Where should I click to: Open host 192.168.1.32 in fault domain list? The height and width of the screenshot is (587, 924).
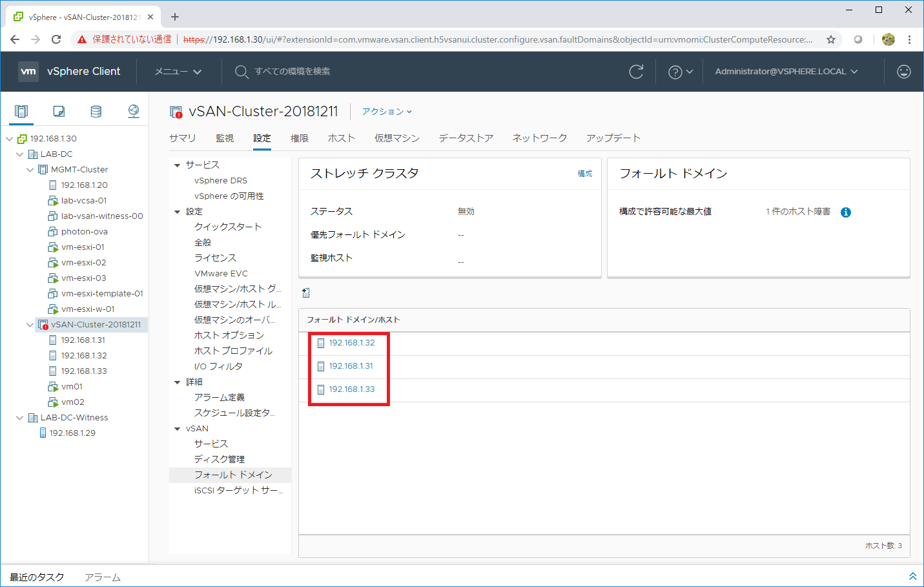351,343
